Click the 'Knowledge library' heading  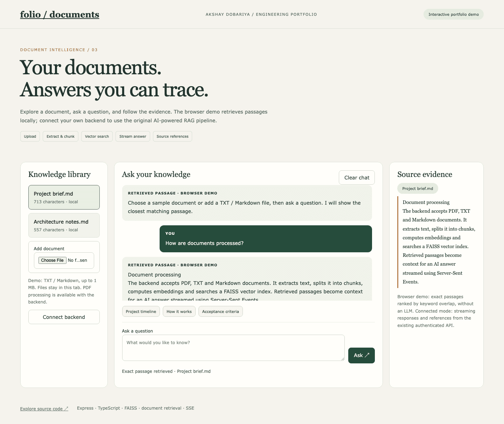click(59, 175)
